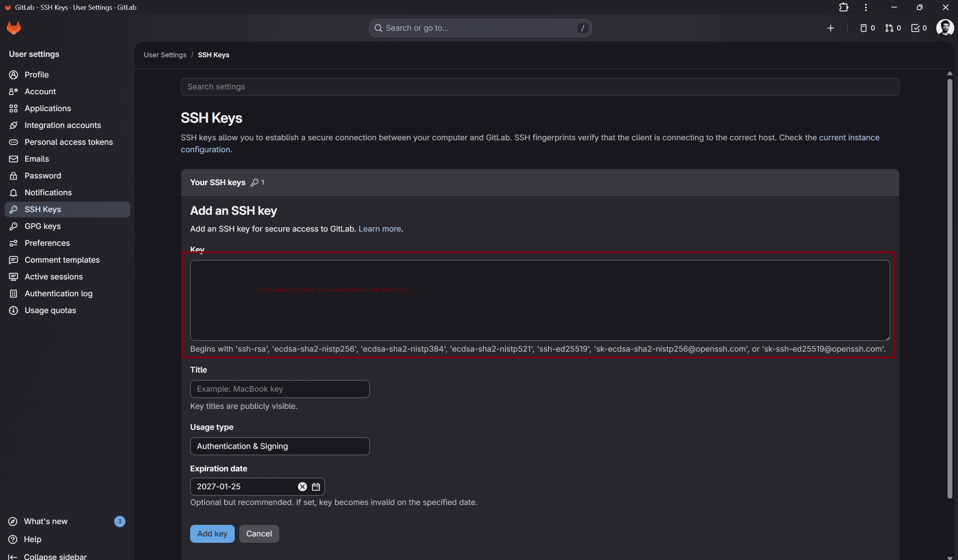Click inside the Search settings field
This screenshot has width=958, height=560.
tap(540, 87)
